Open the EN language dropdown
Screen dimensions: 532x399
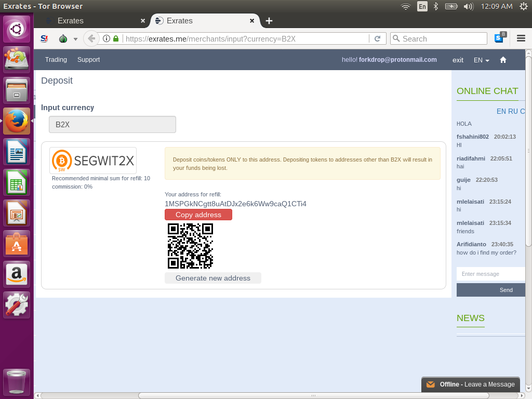(x=481, y=60)
